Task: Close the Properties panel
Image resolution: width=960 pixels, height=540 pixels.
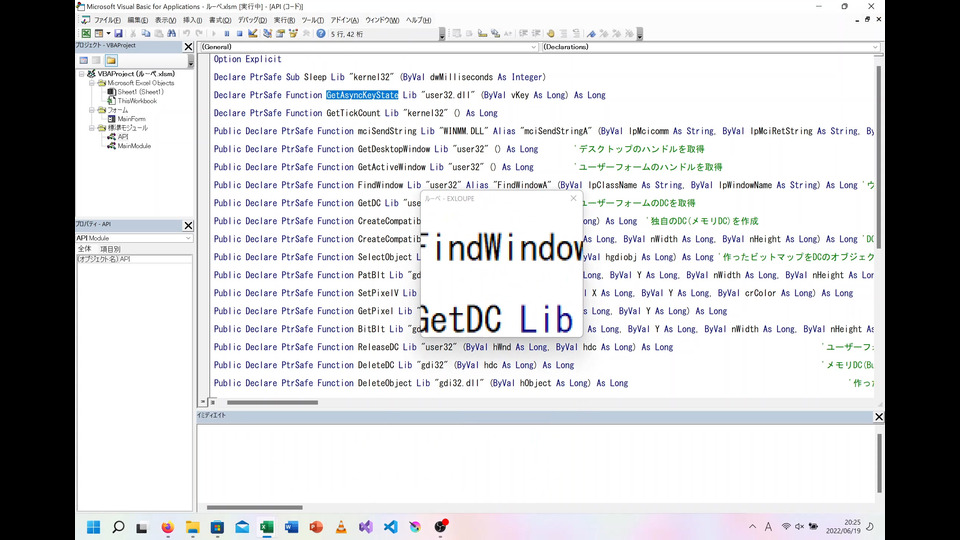Action: (x=188, y=225)
